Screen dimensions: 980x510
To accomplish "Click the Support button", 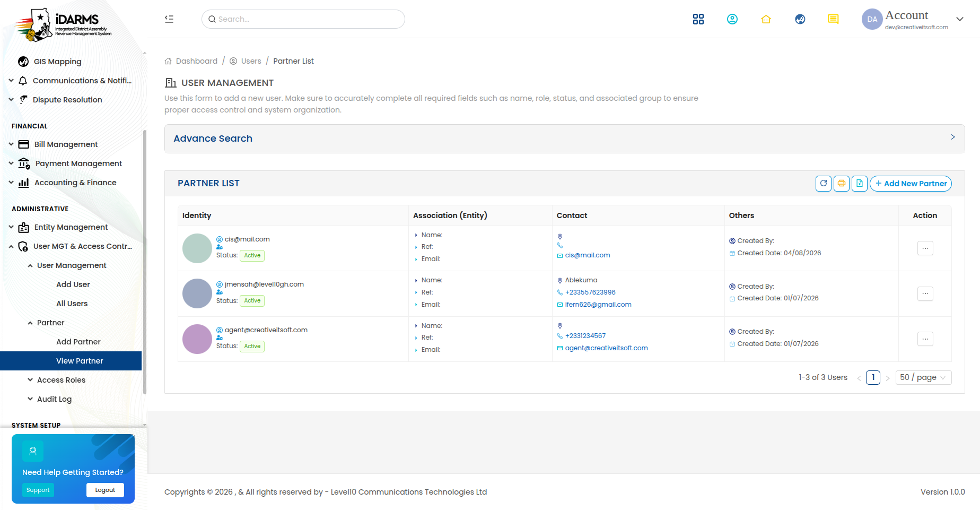I will tap(38, 490).
